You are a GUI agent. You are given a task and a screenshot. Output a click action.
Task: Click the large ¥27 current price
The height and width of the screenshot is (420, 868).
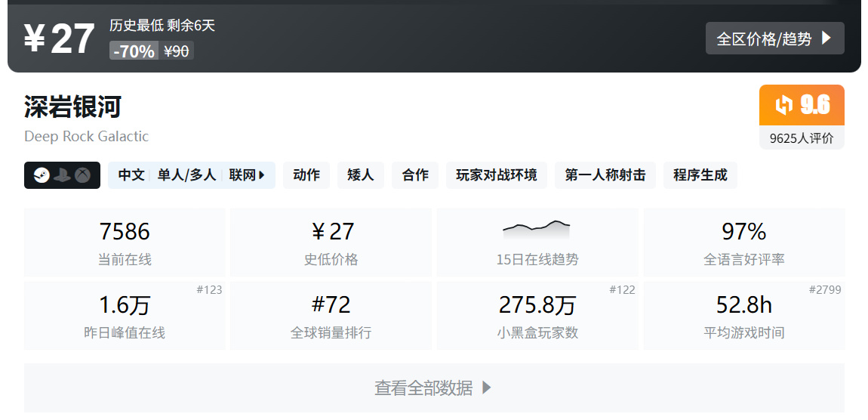(x=59, y=39)
